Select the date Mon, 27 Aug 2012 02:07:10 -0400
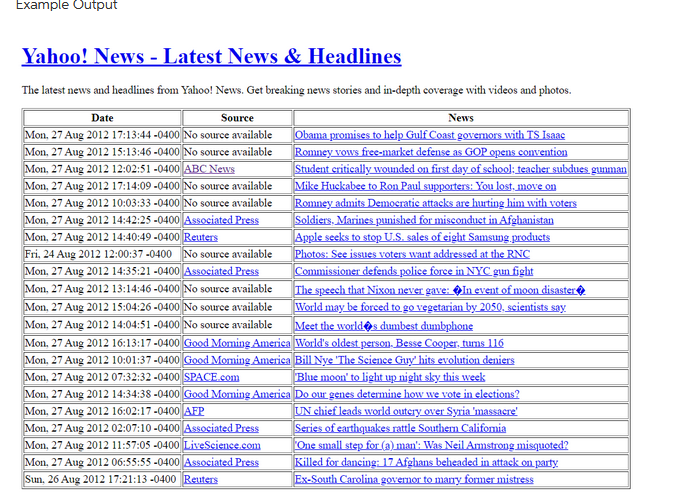The width and height of the screenshot is (692, 498). (x=102, y=428)
